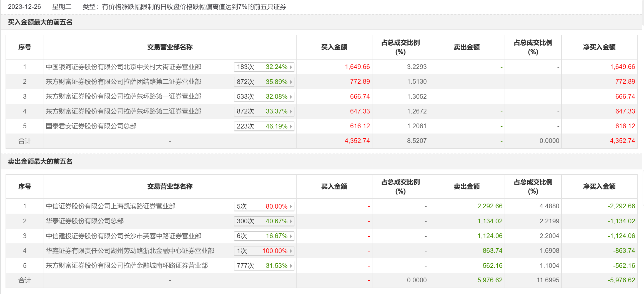
Task: Select the 2.2004 percentage cell
Action: point(549,236)
